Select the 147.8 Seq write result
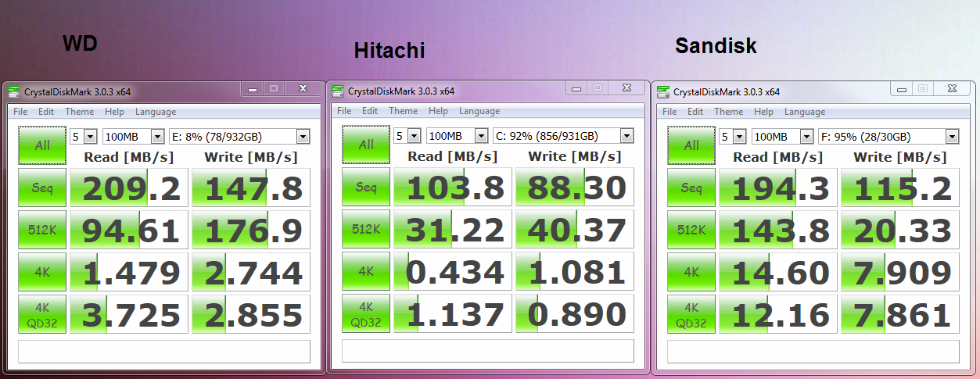 251,188
